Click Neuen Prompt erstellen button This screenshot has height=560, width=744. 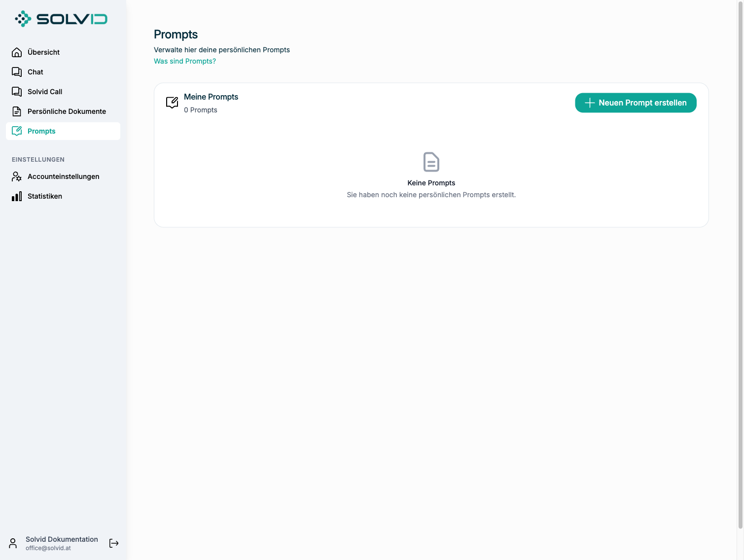pos(636,103)
